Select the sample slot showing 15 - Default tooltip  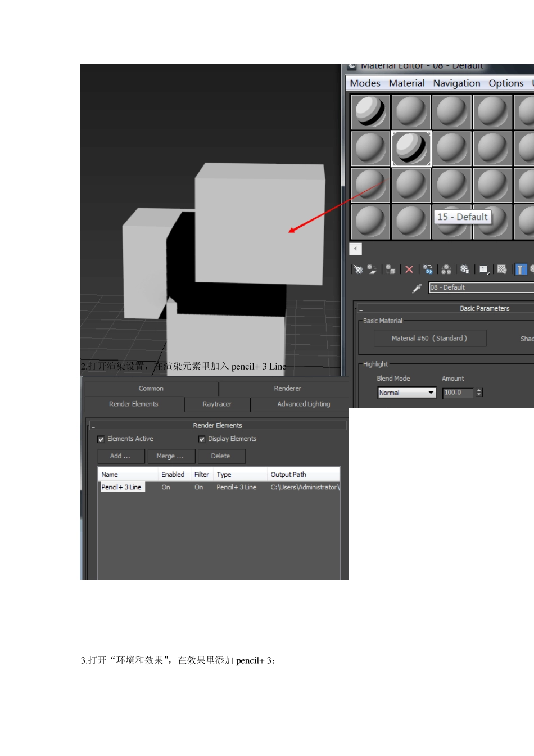pyautogui.click(x=452, y=221)
